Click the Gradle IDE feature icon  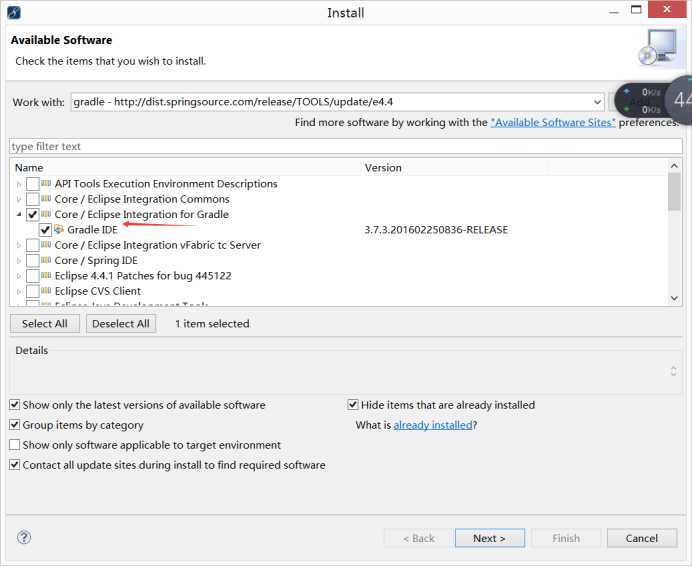[59, 229]
